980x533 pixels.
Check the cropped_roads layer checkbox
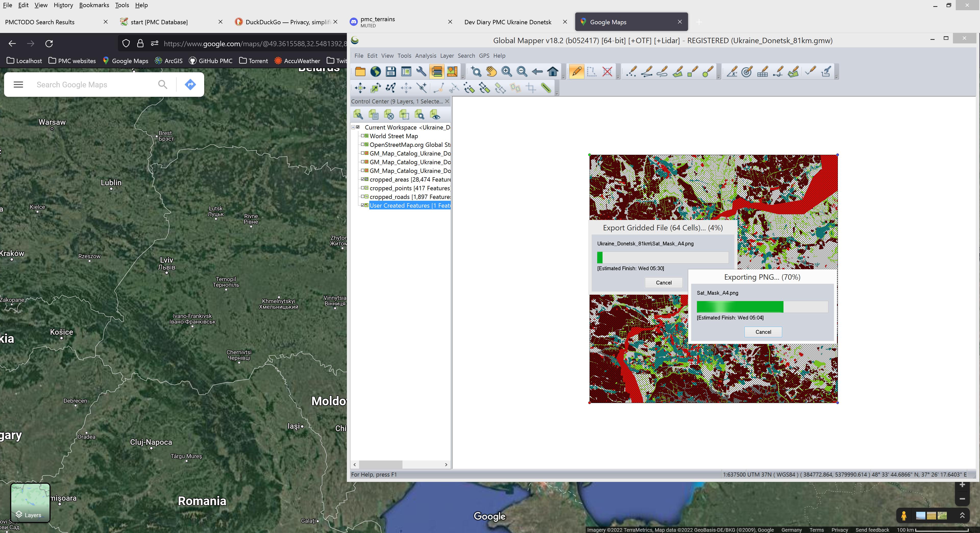pos(363,196)
